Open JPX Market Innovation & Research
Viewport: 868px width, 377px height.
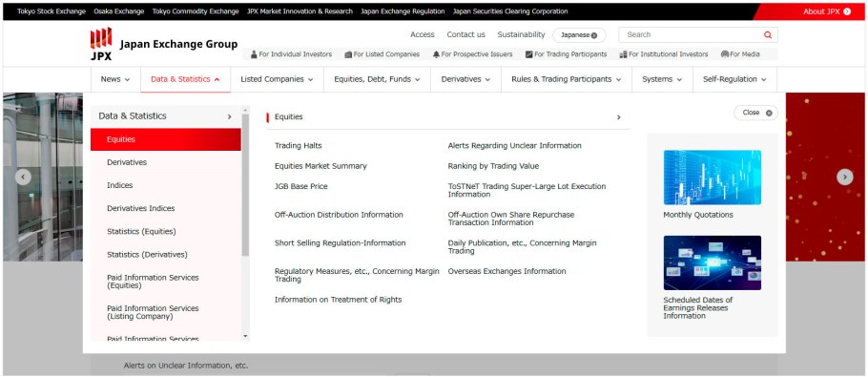click(300, 11)
